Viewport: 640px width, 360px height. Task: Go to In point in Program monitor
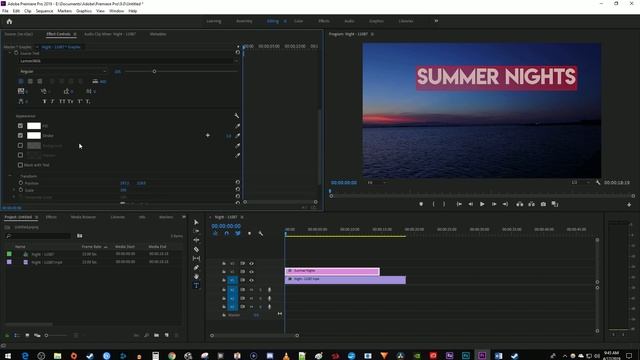[x=459, y=204]
